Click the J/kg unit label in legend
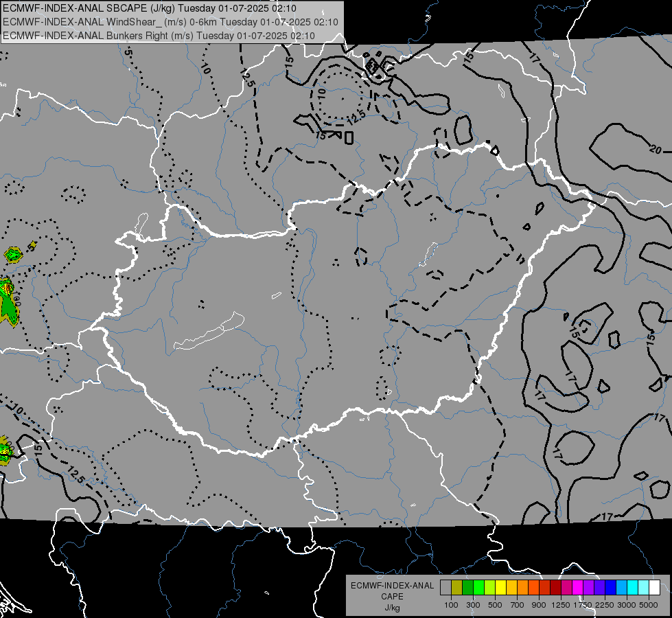 tap(392, 608)
